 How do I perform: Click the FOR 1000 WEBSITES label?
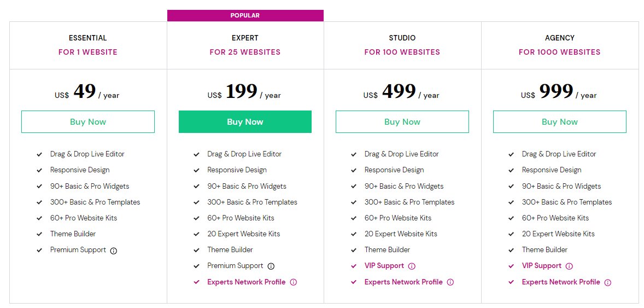pyautogui.click(x=559, y=52)
